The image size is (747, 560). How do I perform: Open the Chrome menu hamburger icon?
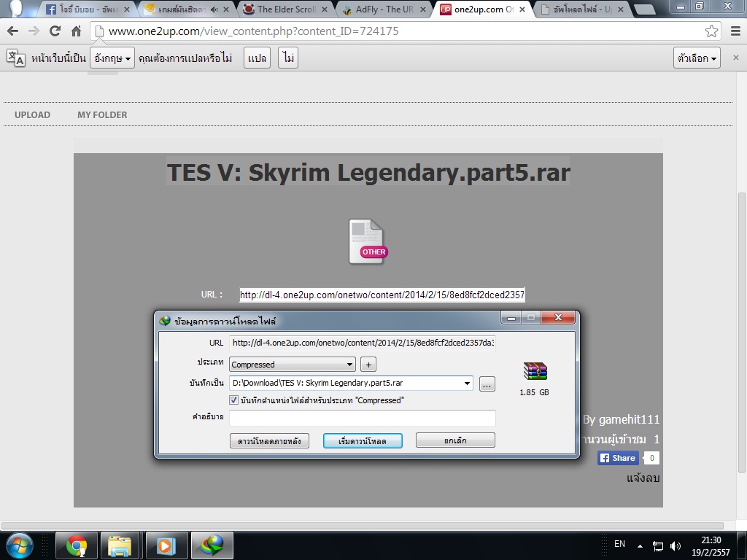point(735,31)
